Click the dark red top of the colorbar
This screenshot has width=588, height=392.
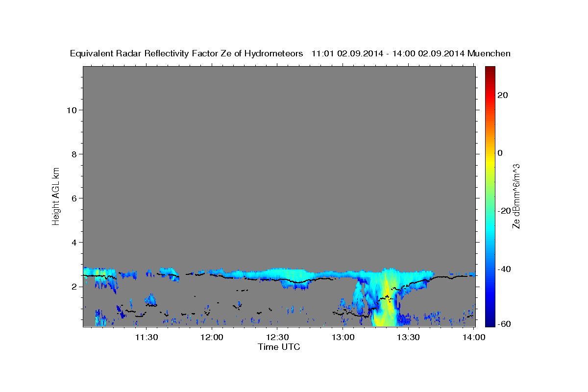coord(490,70)
